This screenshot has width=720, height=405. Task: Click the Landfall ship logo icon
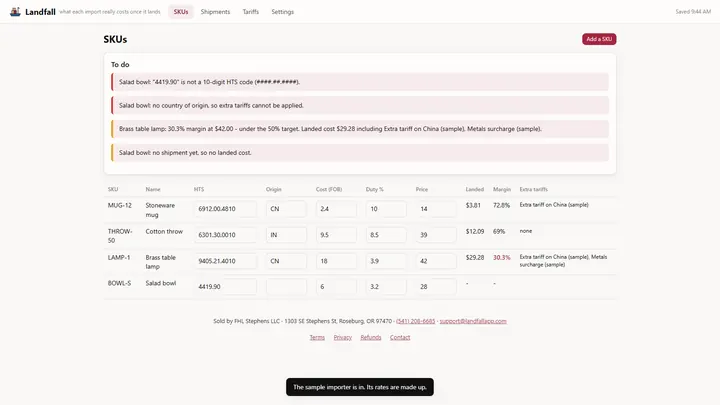(15, 11)
